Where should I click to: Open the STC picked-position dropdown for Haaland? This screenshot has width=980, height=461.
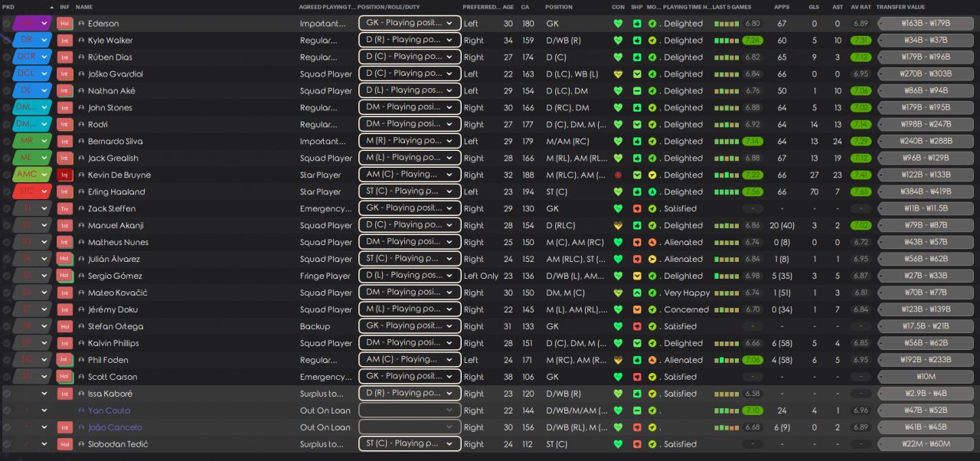click(x=32, y=192)
